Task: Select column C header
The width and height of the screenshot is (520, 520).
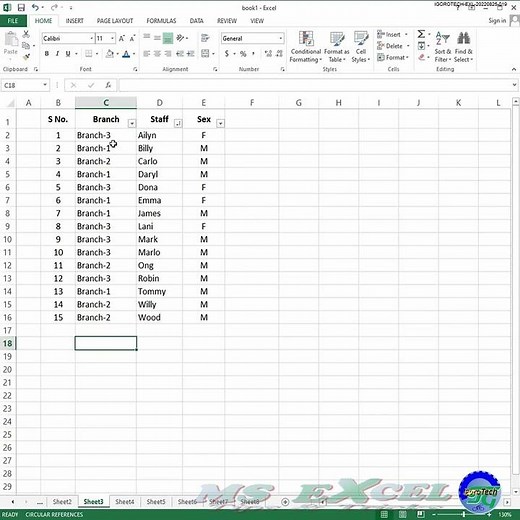Action: coord(106,103)
